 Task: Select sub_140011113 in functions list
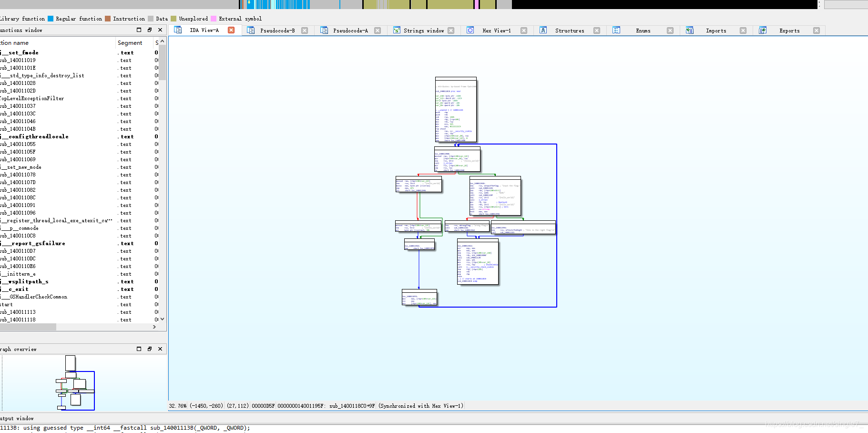pos(79,312)
